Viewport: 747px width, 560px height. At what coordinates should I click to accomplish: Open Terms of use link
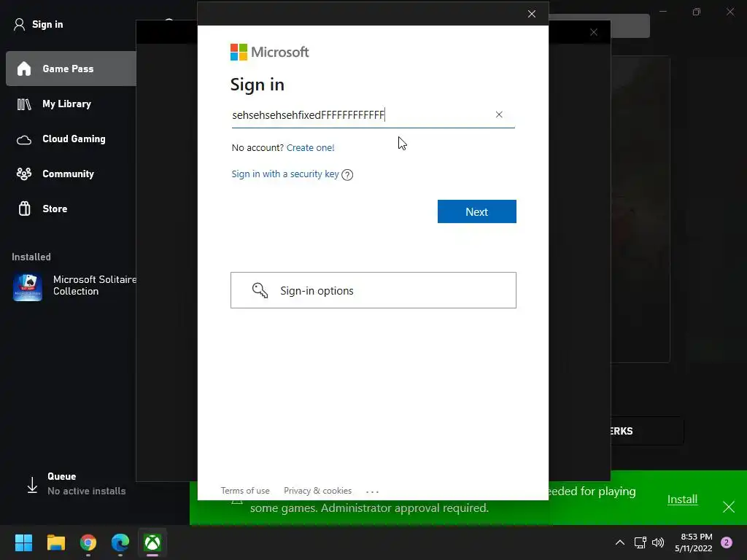pos(245,491)
